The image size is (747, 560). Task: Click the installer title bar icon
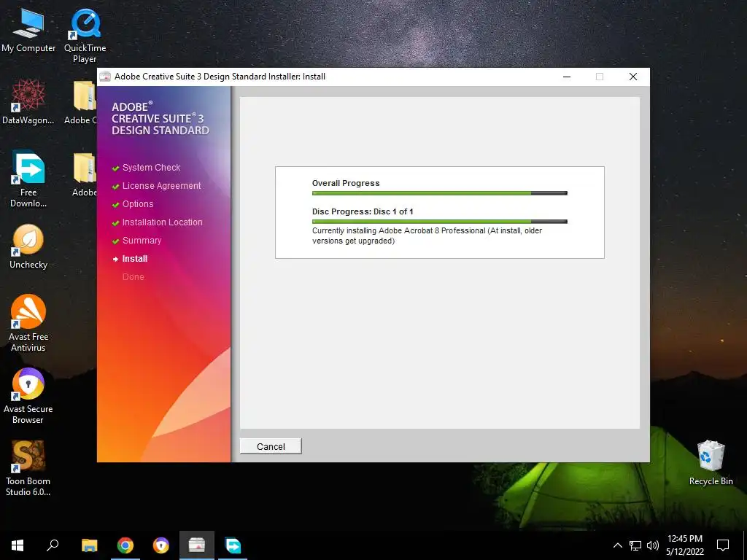click(105, 77)
